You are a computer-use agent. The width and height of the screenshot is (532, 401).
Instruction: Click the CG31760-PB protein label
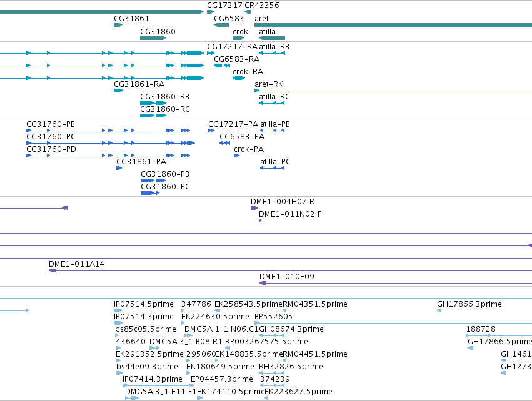(51, 124)
